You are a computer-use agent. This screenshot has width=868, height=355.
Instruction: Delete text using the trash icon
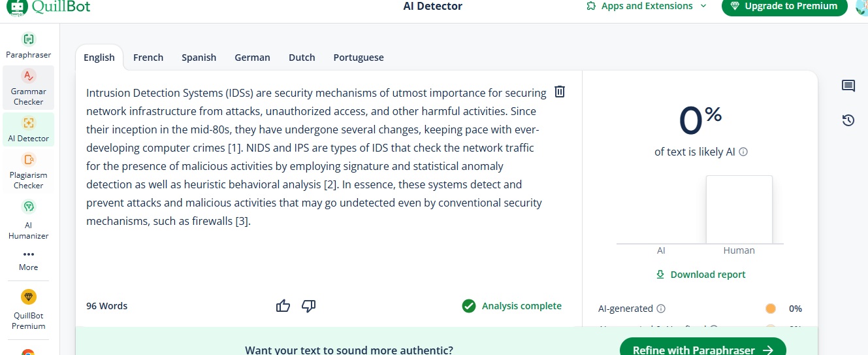(560, 92)
